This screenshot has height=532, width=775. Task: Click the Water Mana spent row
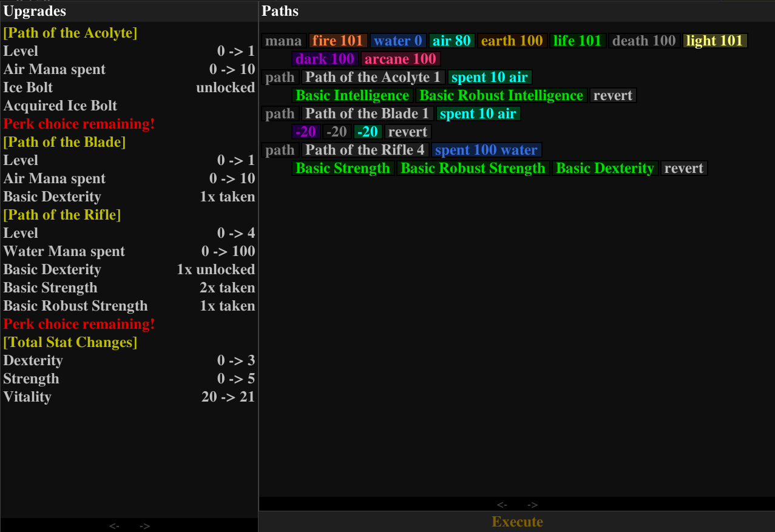(x=129, y=251)
